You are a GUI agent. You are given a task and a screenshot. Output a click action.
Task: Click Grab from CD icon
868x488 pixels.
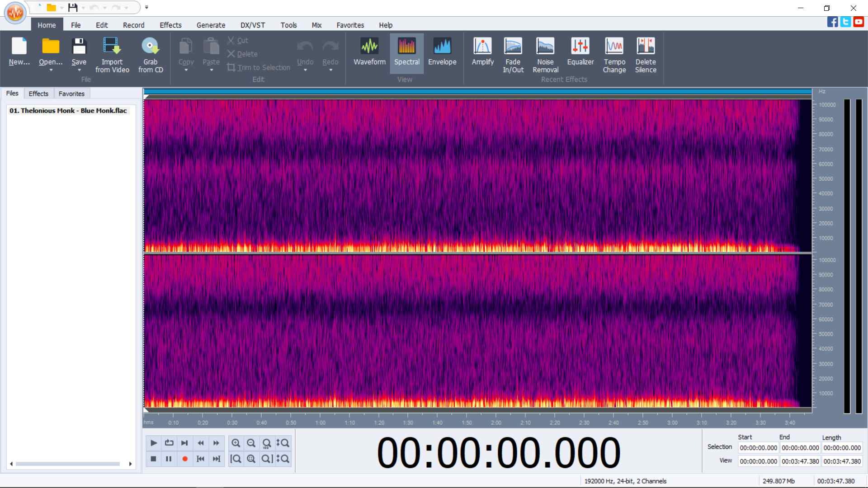(x=151, y=55)
